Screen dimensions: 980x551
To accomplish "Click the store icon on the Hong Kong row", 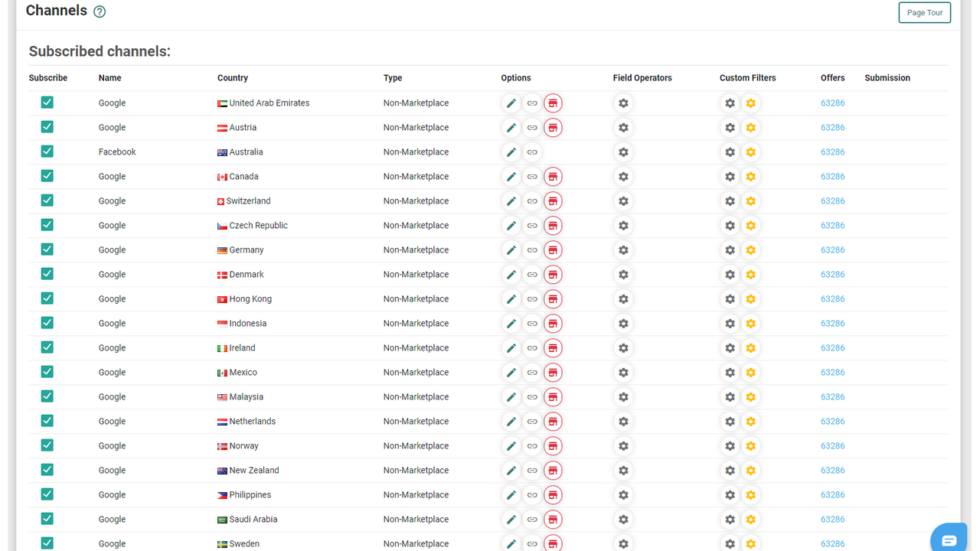I will (x=553, y=298).
